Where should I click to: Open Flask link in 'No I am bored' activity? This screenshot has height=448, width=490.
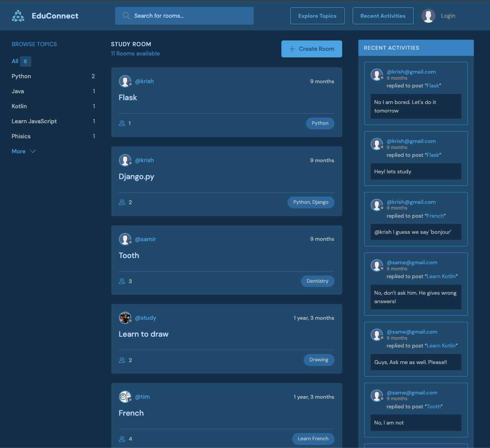click(433, 86)
